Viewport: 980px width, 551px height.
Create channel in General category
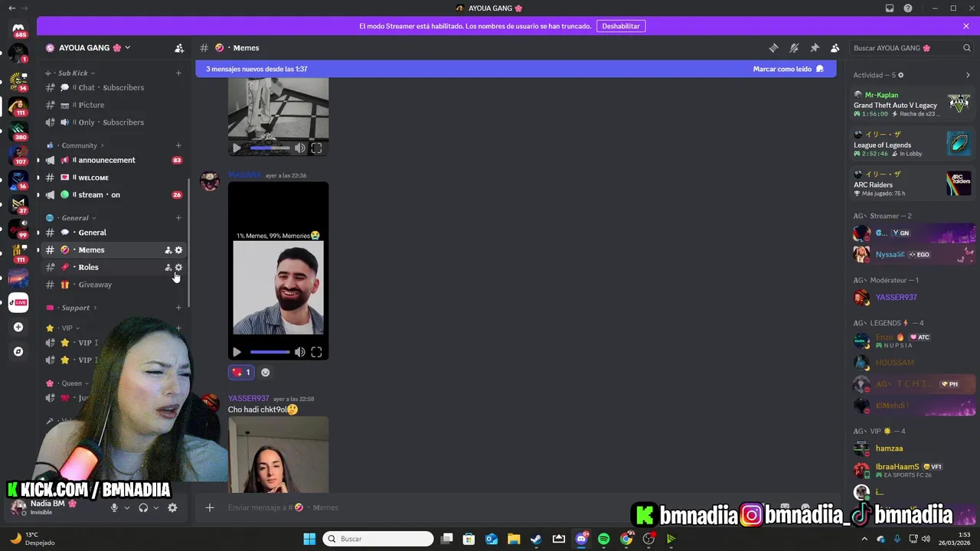(x=178, y=218)
